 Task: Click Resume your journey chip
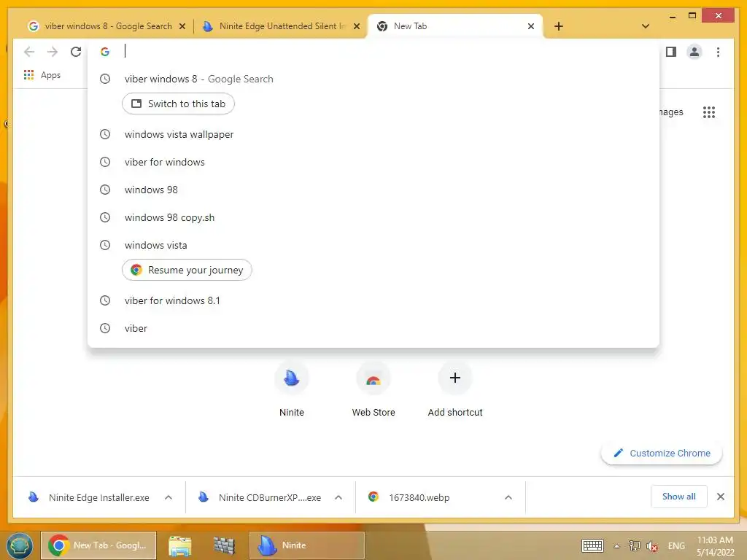click(x=187, y=270)
